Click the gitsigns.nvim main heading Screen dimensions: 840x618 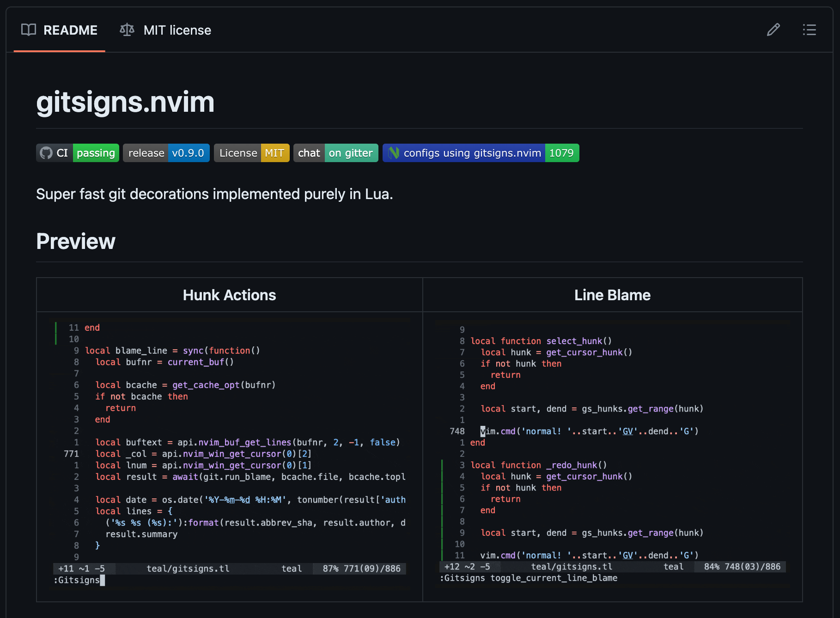pyautogui.click(x=125, y=102)
